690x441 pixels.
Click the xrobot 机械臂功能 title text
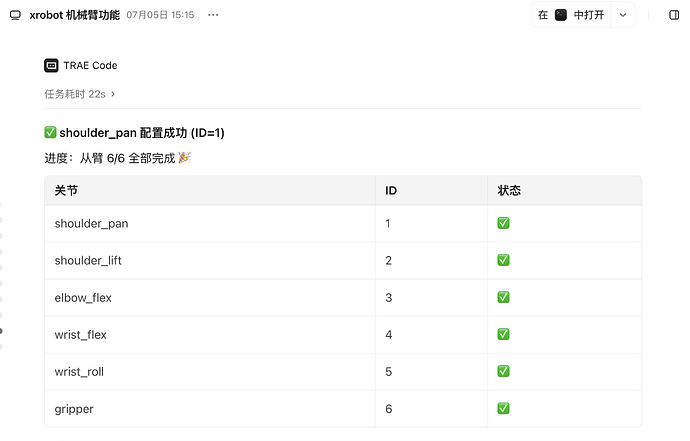click(x=74, y=15)
